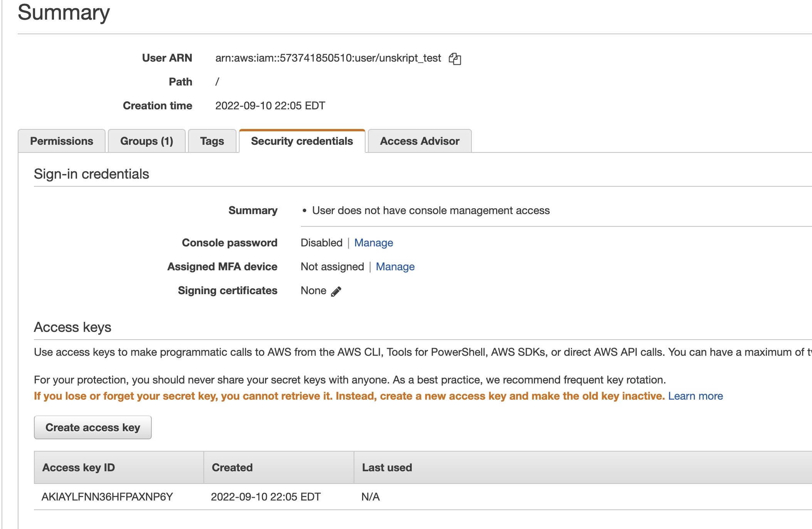This screenshot has width=812, height=529.
Task: Click the N/A last used cell
Action: tap(370, 497)
